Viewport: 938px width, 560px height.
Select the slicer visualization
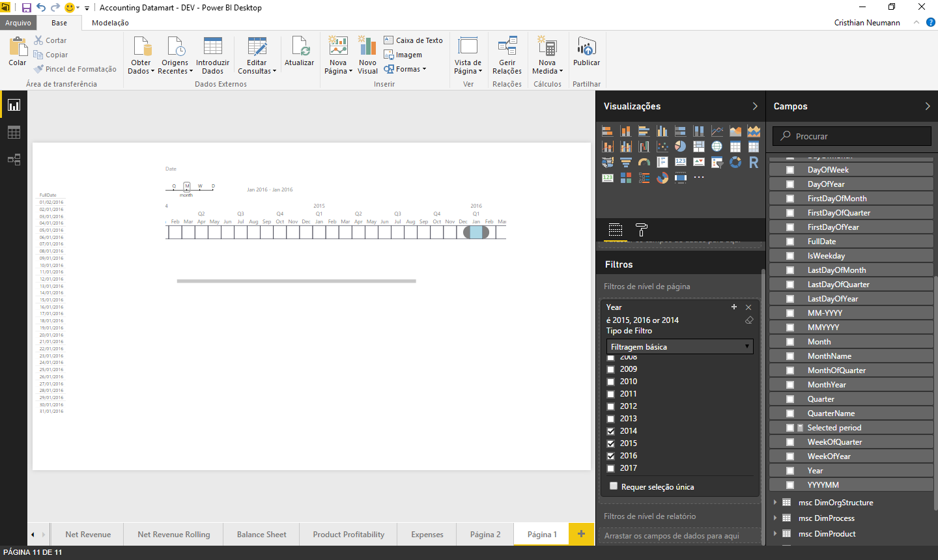click(717, 162)
